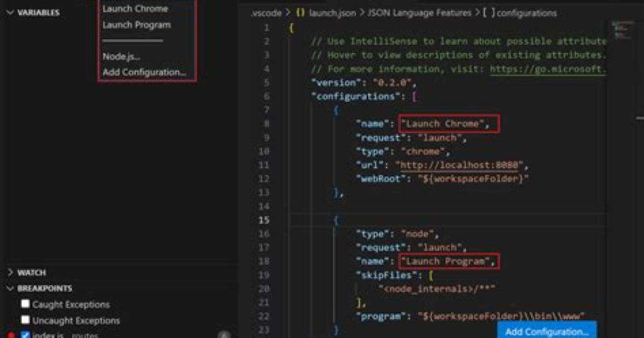This screenshot has height=338, width=644.
Task: Click the "0.2.0" version value
Action: [x=392, y=82]
